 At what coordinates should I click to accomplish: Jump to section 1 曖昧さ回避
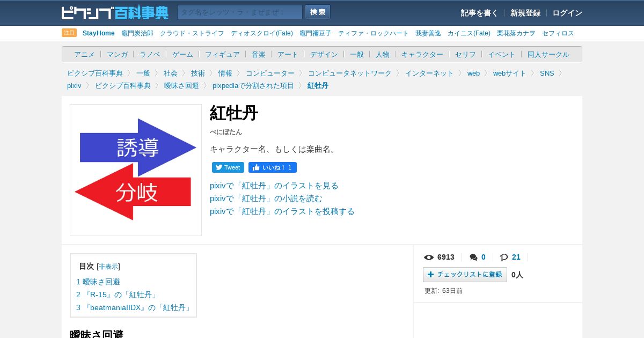[x=98, y=282]
